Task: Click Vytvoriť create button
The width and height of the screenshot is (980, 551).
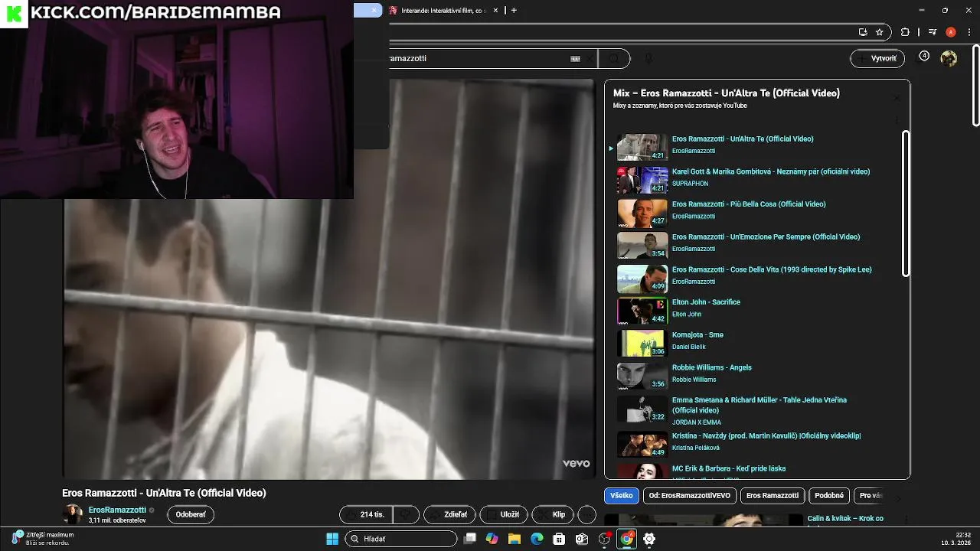Action: click(877, 58)
